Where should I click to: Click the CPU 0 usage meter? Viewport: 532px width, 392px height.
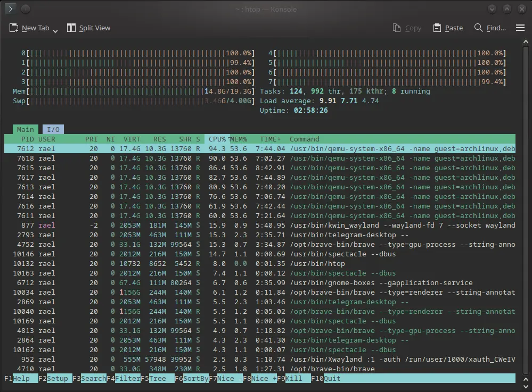(138, 53)
